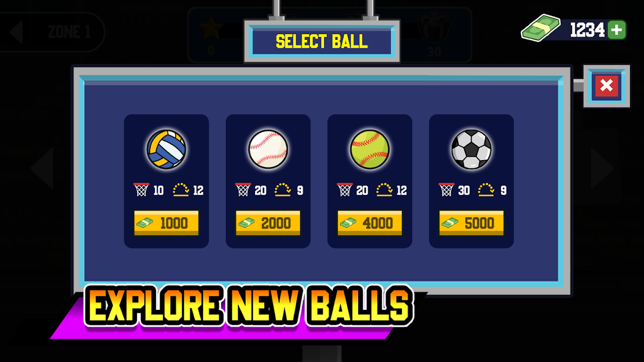Click the green plus add-cash icon

click(617, 30)
